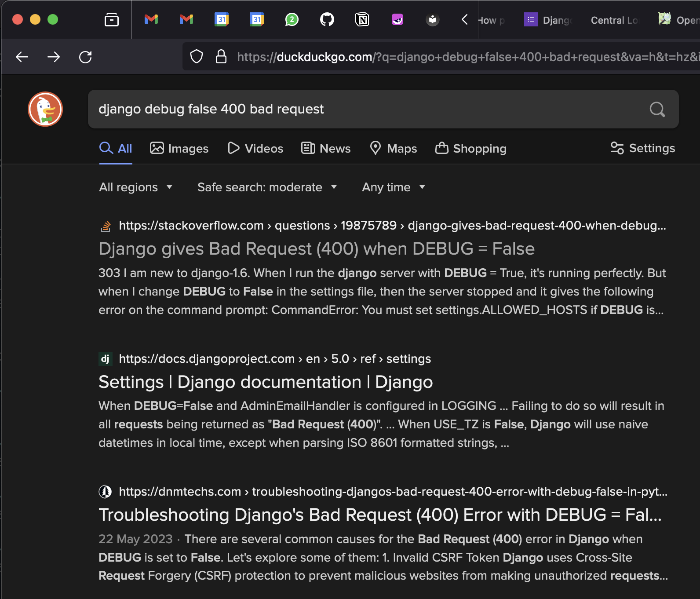The width and height of the screenshot is (700, 599).
Task: Click the tracking protection shield icon
Action: click(197, 57)
